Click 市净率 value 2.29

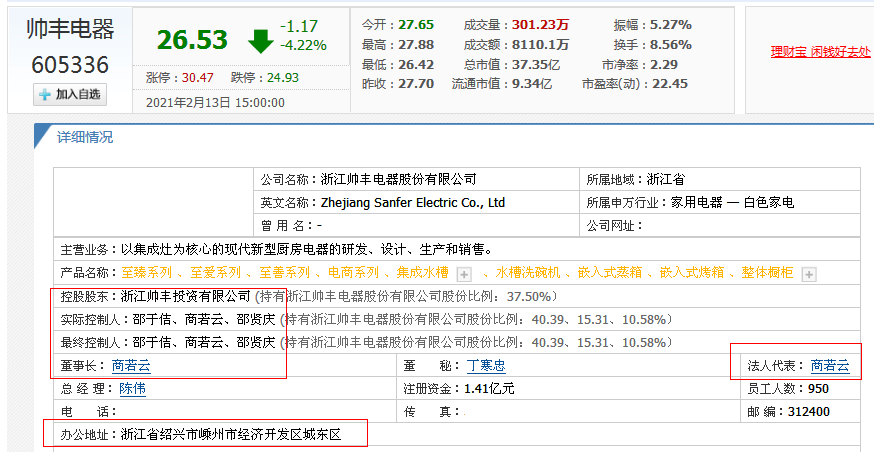664,65
